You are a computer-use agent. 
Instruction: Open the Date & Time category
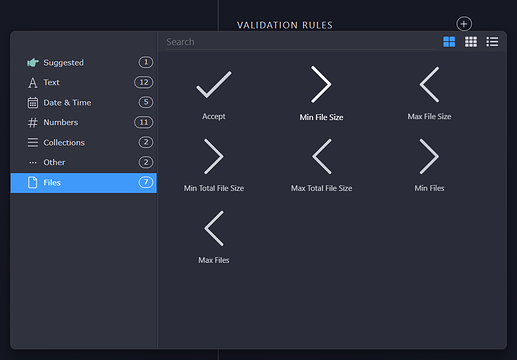[84, 102]
